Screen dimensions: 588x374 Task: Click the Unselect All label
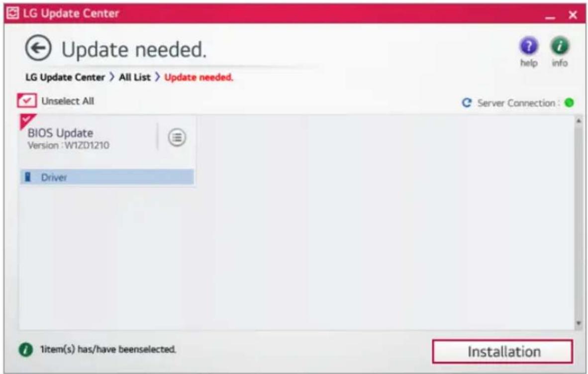[x=68, y=101]
